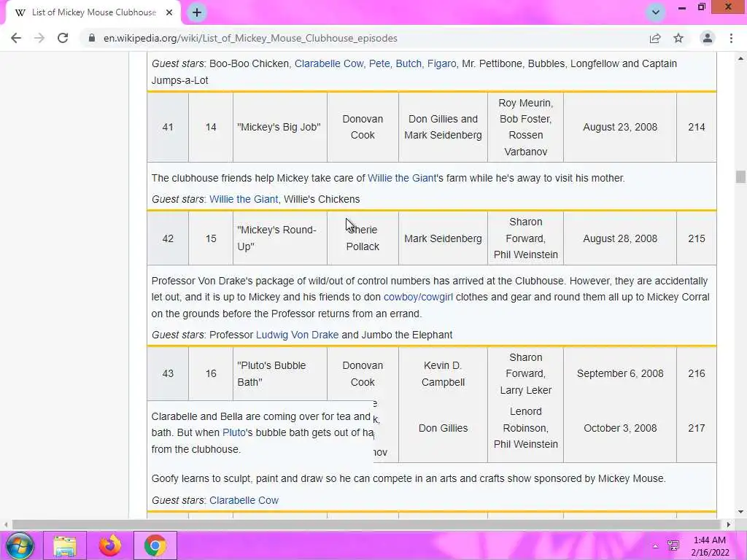Open the clock showing 1:44 AM
Screen dimensions: 747x560
tap(709, 545)
